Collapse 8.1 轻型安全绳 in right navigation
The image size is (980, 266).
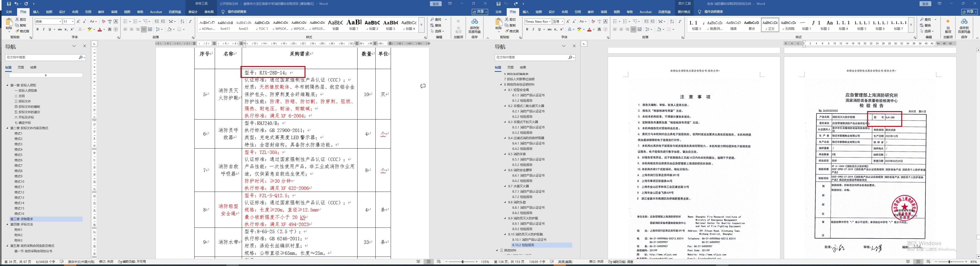505,90
